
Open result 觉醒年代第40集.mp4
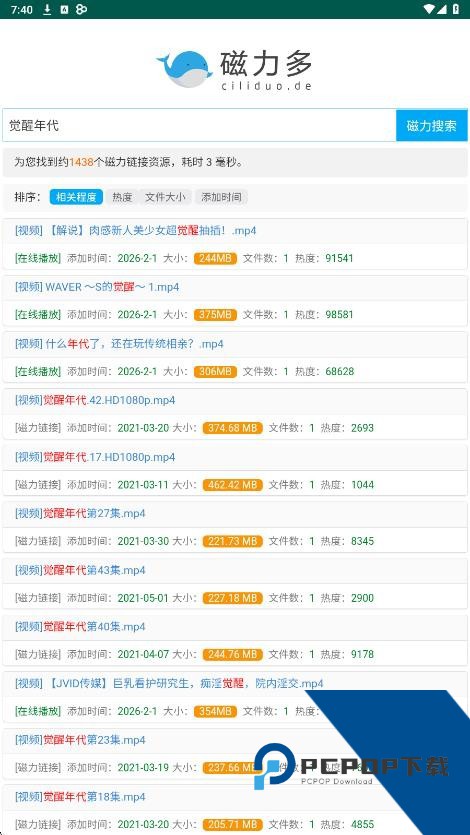pyautogui.click(x=80, y=627)
